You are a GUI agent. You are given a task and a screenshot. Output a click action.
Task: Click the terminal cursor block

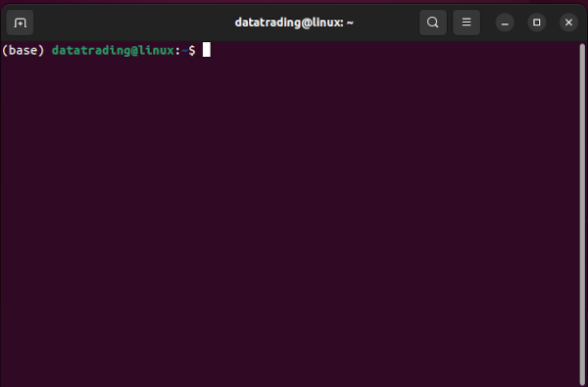(x=207, y=50)
